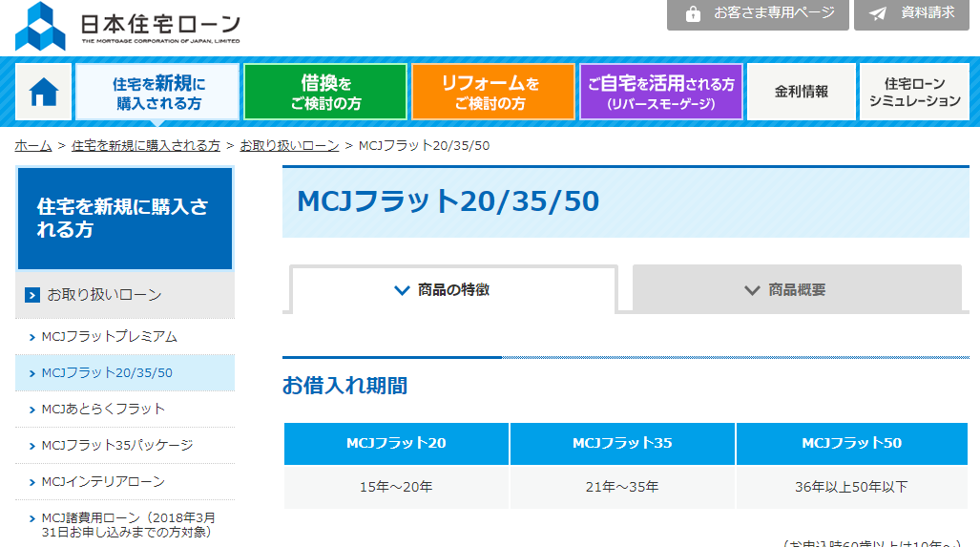
Task: Click お取り扱いローン breadcrumb link
Action: (289, 146)
